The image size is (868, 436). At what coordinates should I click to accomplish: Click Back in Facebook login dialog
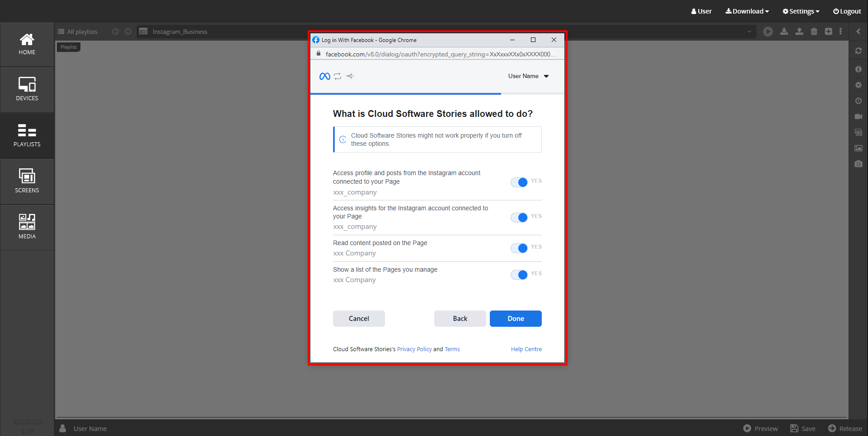(460, 319)
